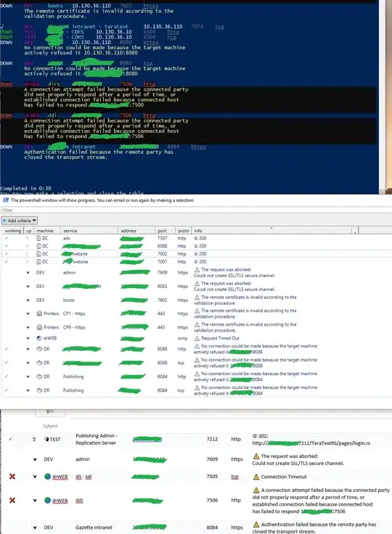
Task: Sort by the port column header
Action: [x=165, y=231]
